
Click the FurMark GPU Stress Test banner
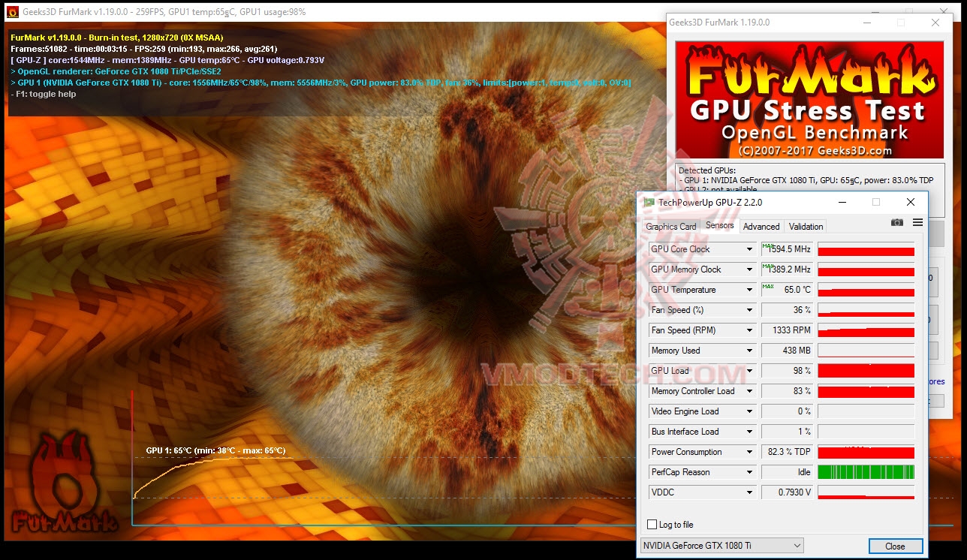(809, 99)
